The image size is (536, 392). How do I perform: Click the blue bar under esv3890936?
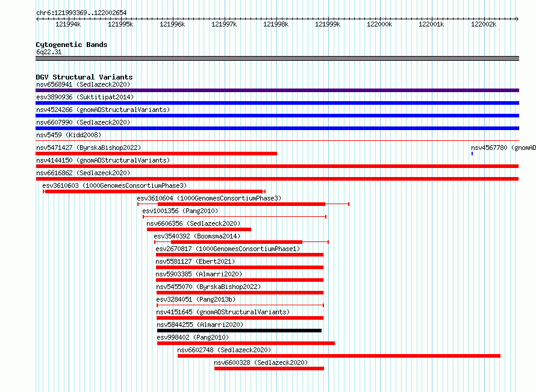tap(277, 103)
